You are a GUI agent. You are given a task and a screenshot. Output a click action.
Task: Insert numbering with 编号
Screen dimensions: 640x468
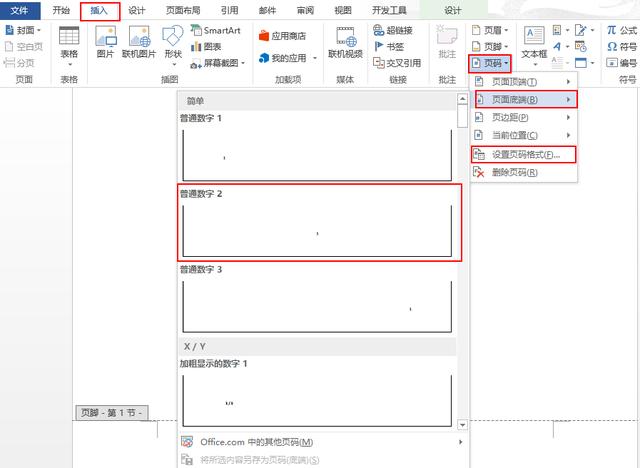[622, 63]
